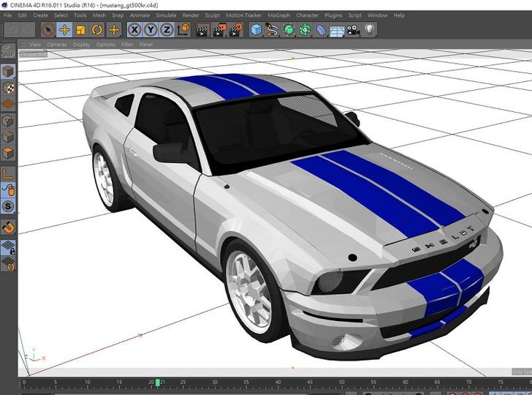Enable Snap magnet in left sidebar
This screenshot has height=395, width=532.
coord(8,227)
